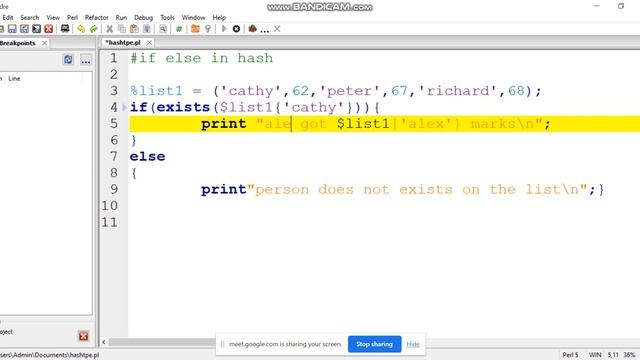Close the *hashtpe.pl editor tab
This screenshot has width=640, height=360.
point(149,42)
